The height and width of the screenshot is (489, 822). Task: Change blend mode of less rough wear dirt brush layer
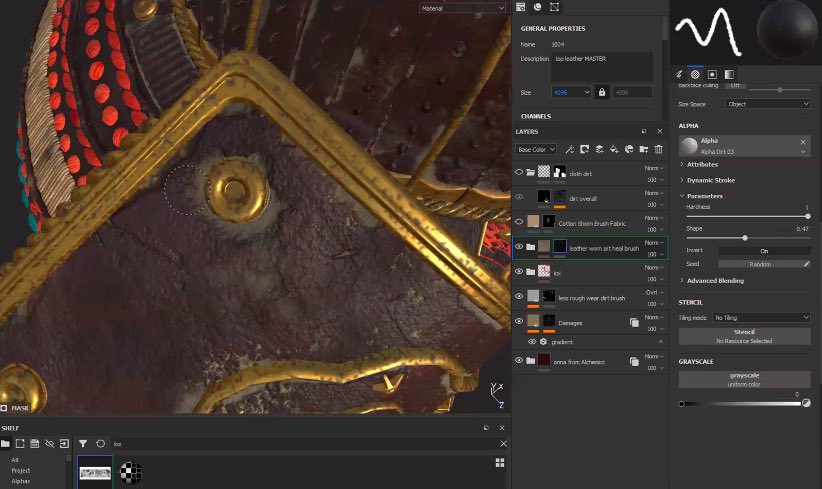654,292
